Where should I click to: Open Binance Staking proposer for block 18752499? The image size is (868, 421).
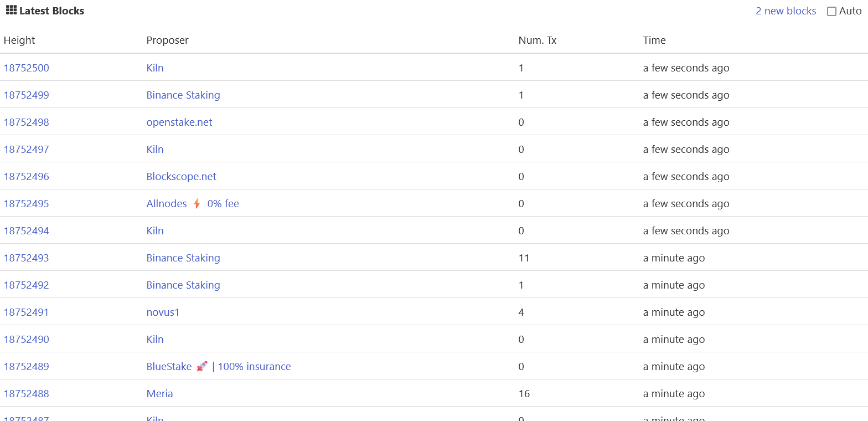(183, 95)
